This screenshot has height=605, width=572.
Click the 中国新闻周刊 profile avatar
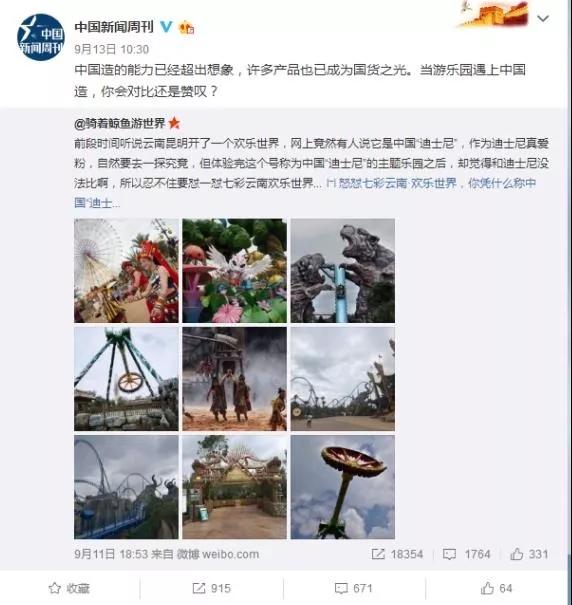pos(41,37)
